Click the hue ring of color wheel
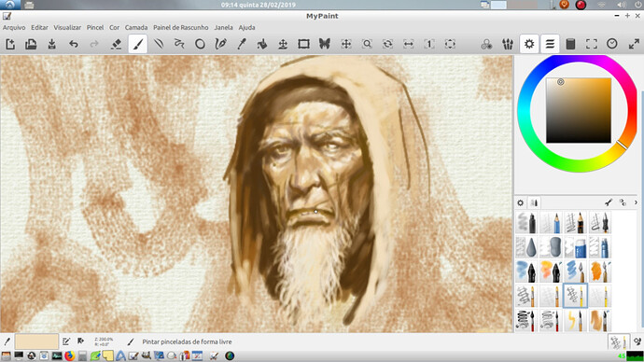Viewport: 644px width, 362px height. (524, 110)
